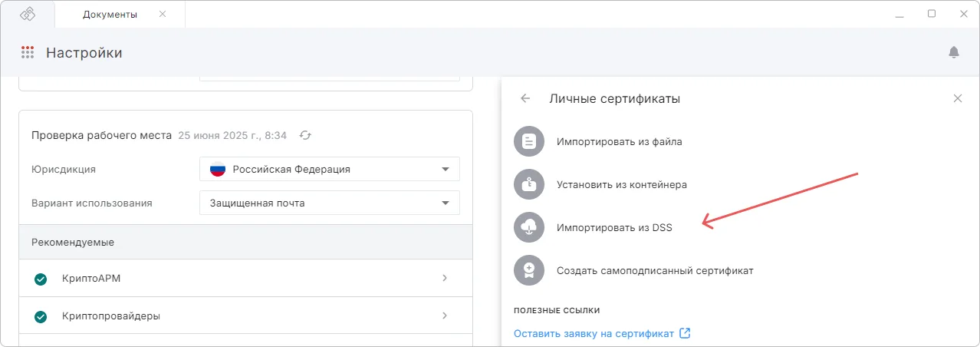
Task: Select Импортировать из файла
Action: point(620,141)
